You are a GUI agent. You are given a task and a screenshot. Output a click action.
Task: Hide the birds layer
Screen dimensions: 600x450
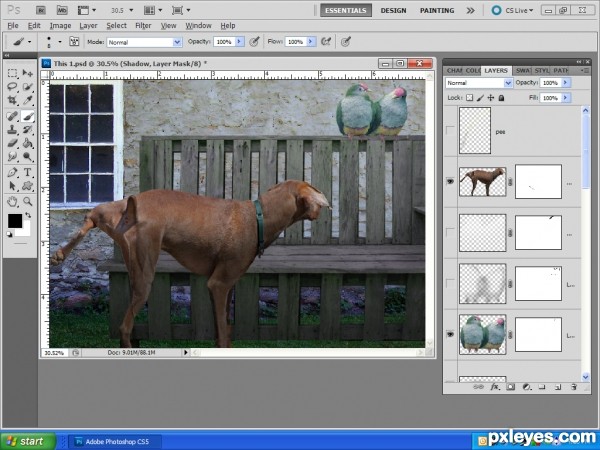coord(450,334)
